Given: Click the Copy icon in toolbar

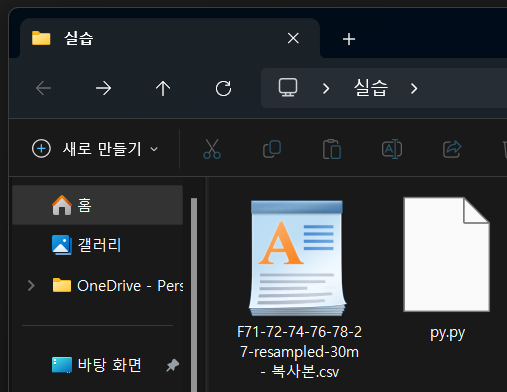Looking at the screenshot, I should (x=272, y=149).
